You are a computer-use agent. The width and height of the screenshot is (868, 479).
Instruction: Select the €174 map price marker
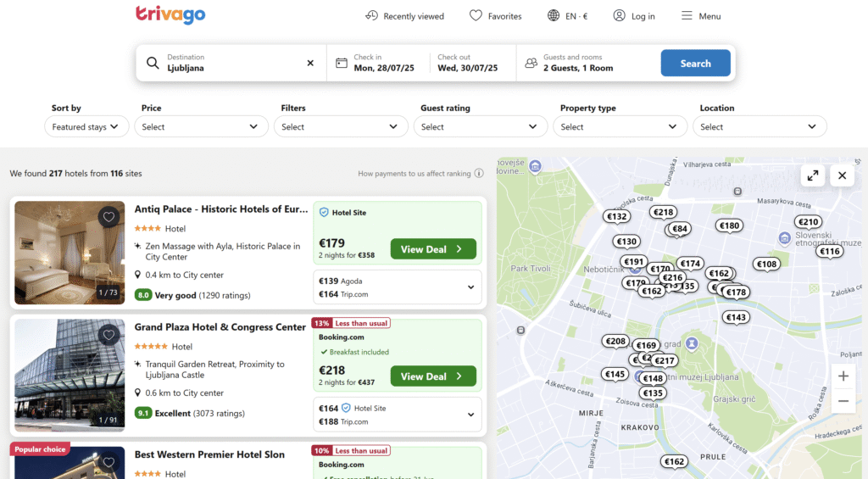click(690, 264)
